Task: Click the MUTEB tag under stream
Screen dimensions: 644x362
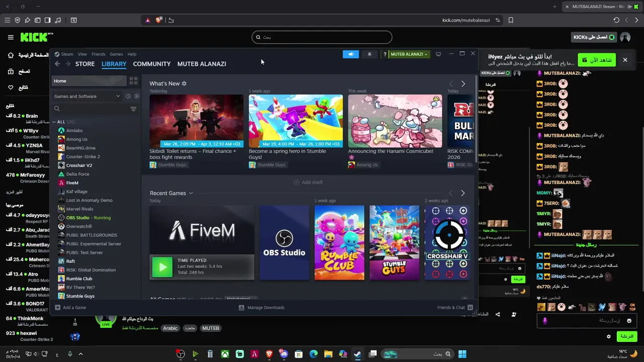Action: pyautogui.click(x=210, y=328)
